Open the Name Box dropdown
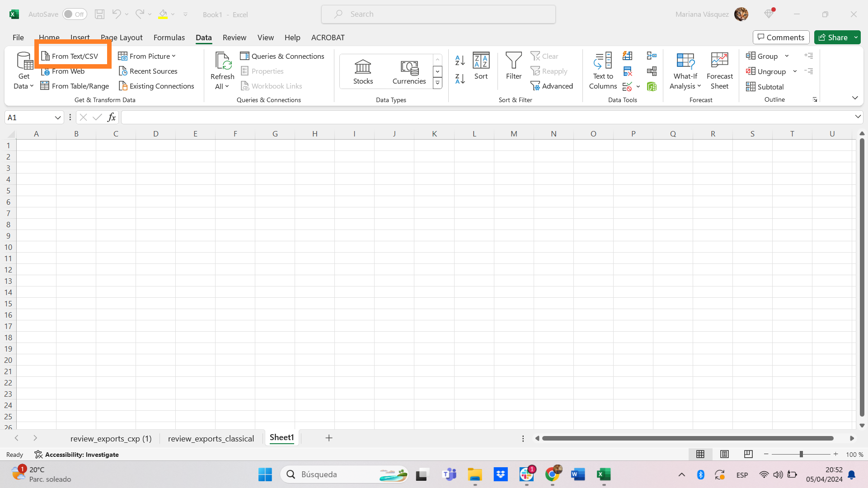The width and height of the screenshot is (868, 488). tap(58, 117)
